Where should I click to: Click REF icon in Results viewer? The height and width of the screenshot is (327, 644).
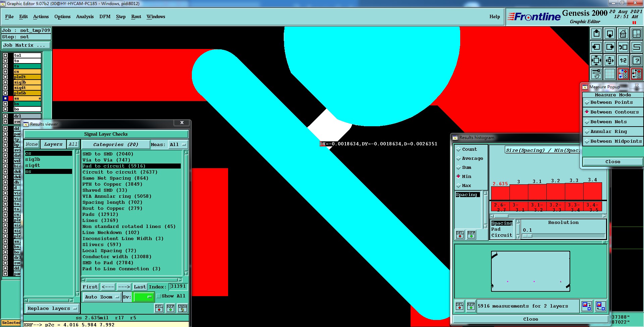click(170, 308)
